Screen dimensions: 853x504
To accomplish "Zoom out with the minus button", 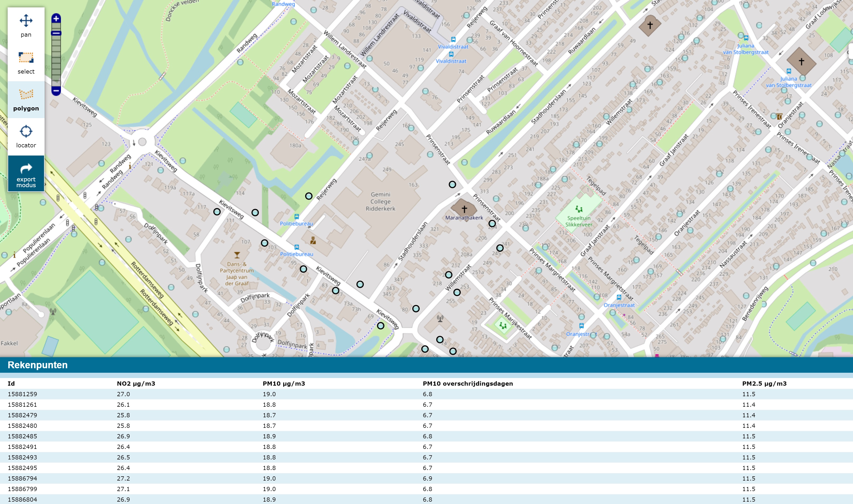I will [56, 91].
